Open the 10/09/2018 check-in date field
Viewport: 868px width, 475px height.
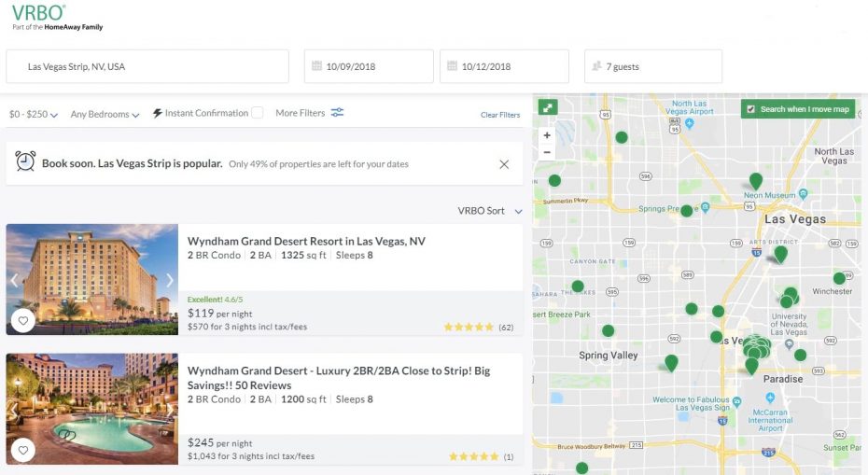tap(369, 66)
